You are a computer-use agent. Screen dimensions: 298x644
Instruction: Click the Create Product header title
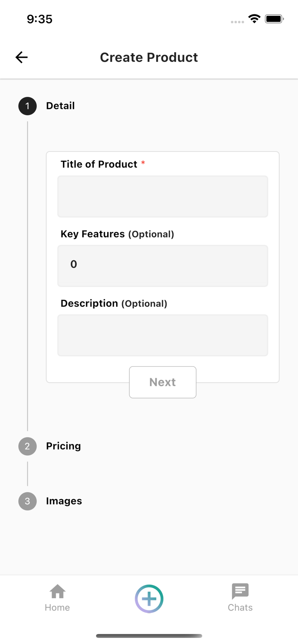pos(149,57)
